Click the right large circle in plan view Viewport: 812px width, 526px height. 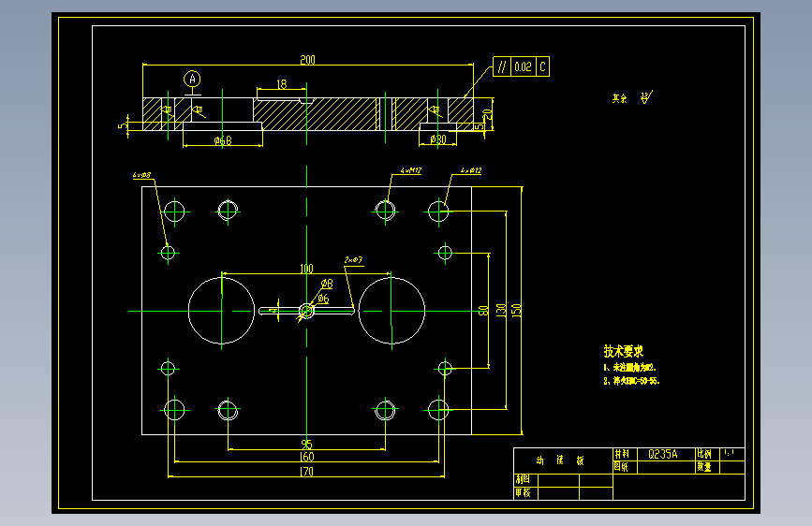pyautogui.click(x=391, y=311)
